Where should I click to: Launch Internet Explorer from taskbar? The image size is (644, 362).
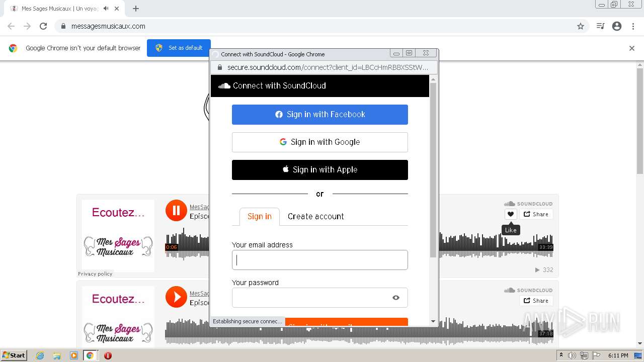40,355
